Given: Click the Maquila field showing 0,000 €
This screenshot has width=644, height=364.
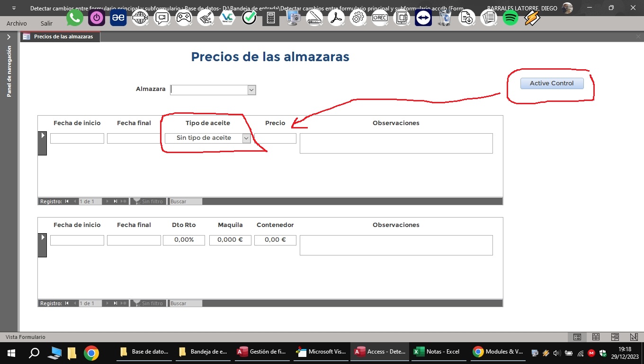Looking at the screenshot, I should [230, 240].
